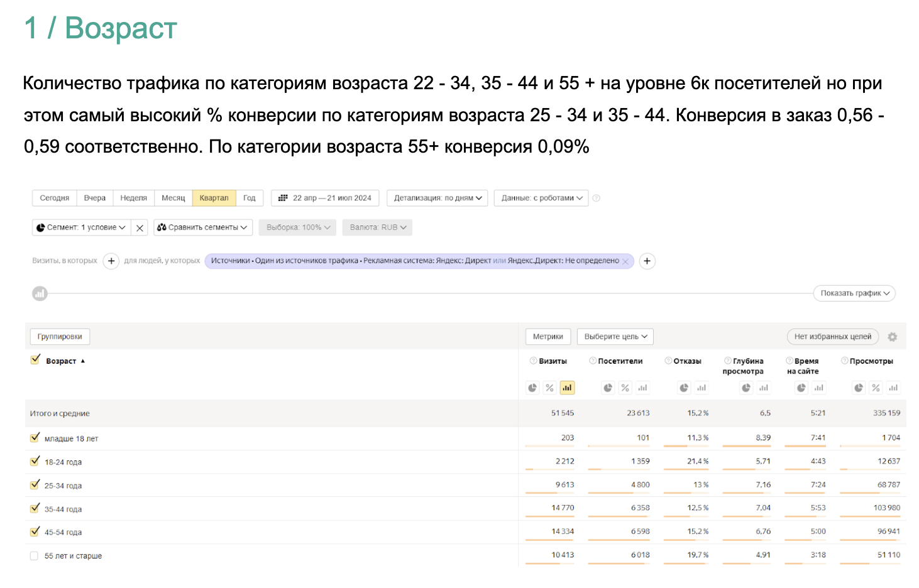Click the Метрики button
The image size is (919, 588).
pyautogui.click(x=548, y=337)
